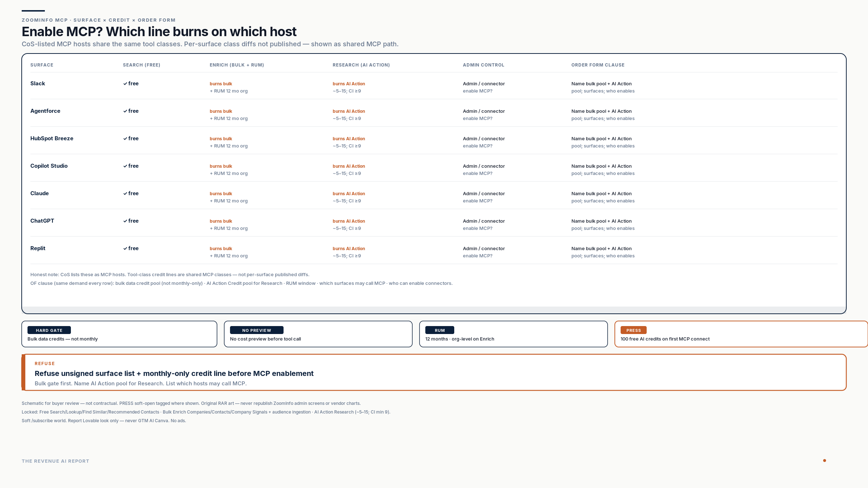
Task: Click the 'Enable MCP? Which line burns' title
Action: coord(159,32)
